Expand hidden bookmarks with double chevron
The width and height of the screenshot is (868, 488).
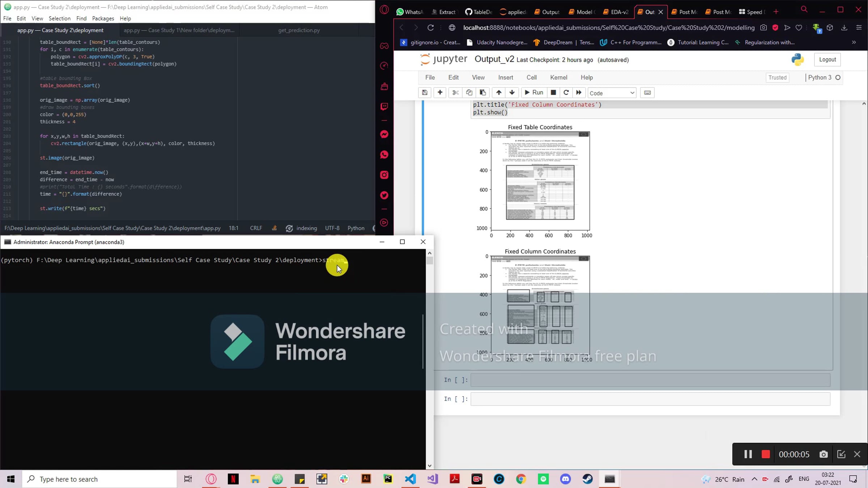tap(854, 42)
